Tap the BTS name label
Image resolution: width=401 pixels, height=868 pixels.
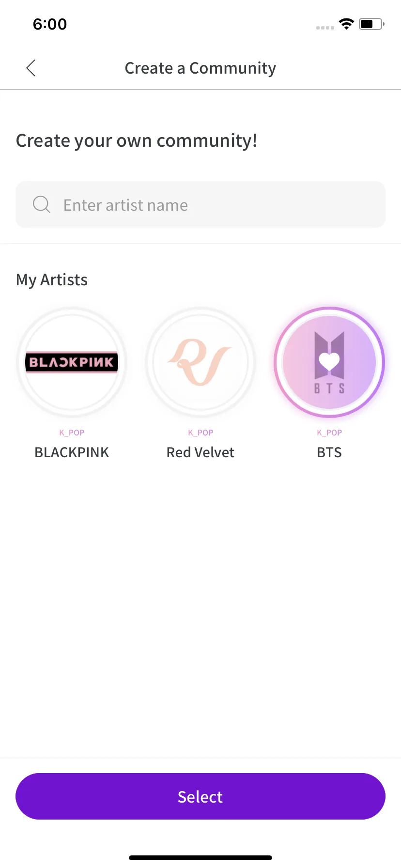[x=329, y=452]
